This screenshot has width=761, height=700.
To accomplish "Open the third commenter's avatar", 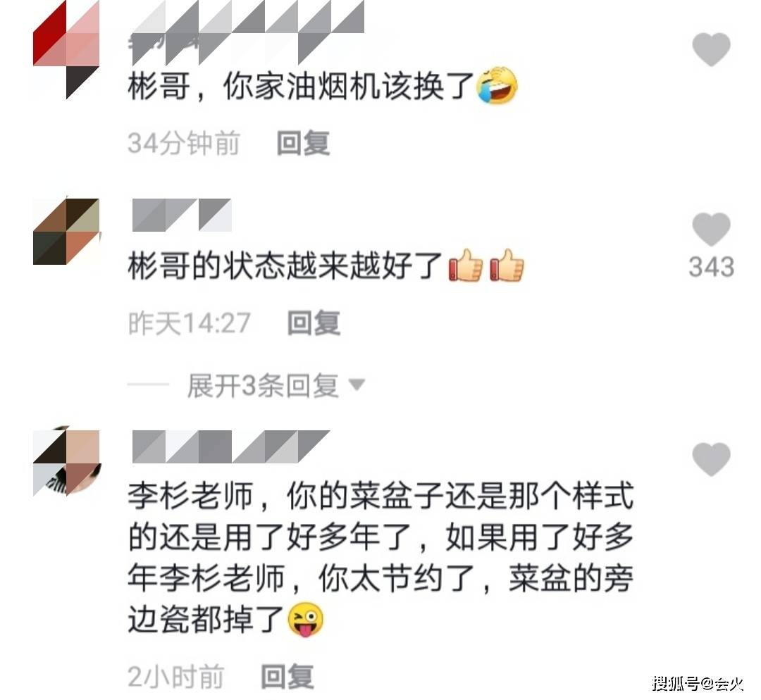I will tap(66, 463).
